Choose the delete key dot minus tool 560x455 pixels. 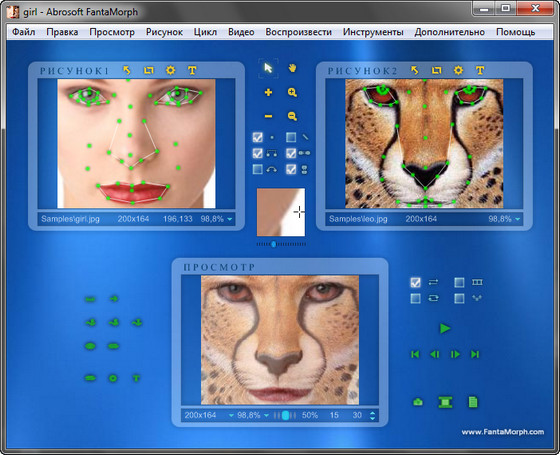tap(268, 116)
